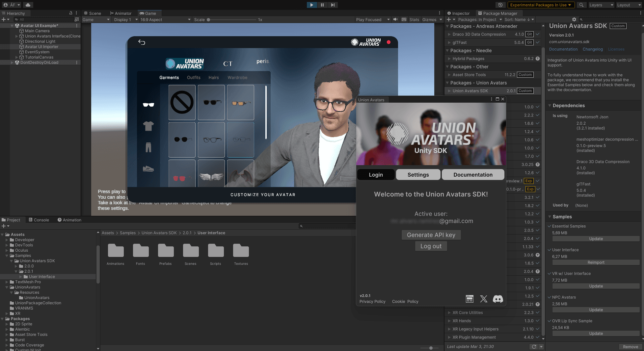Open the cloud services icon
The image size is (644, 351).
28,5
